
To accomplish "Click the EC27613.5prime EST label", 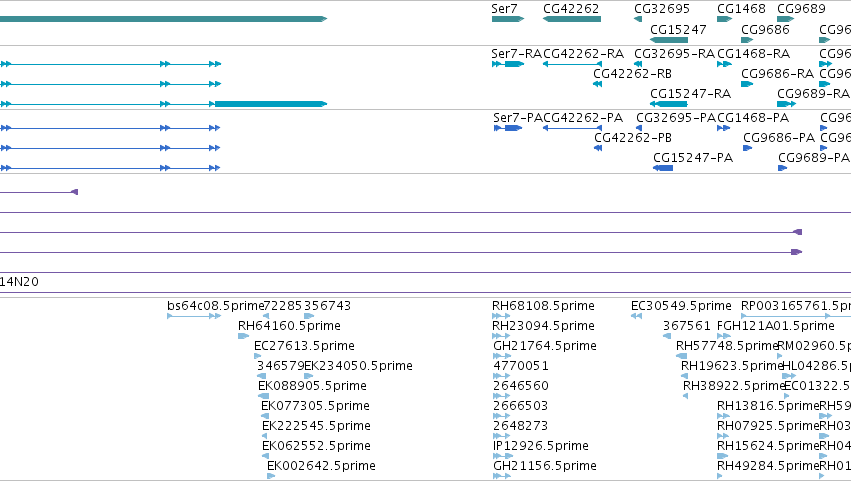I will pos(304,346).
